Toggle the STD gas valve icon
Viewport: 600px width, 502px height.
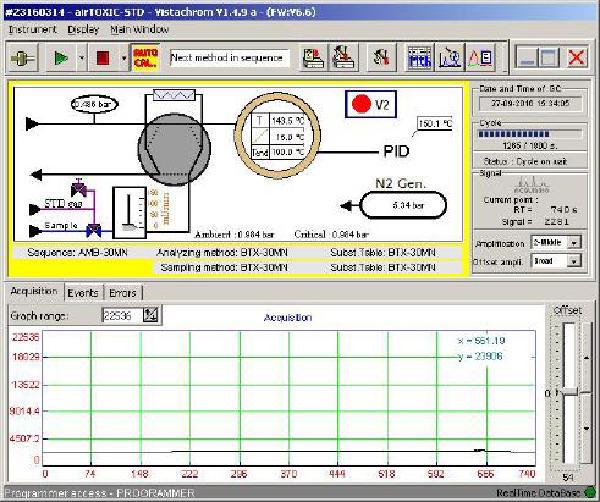[x=78, y=189]
